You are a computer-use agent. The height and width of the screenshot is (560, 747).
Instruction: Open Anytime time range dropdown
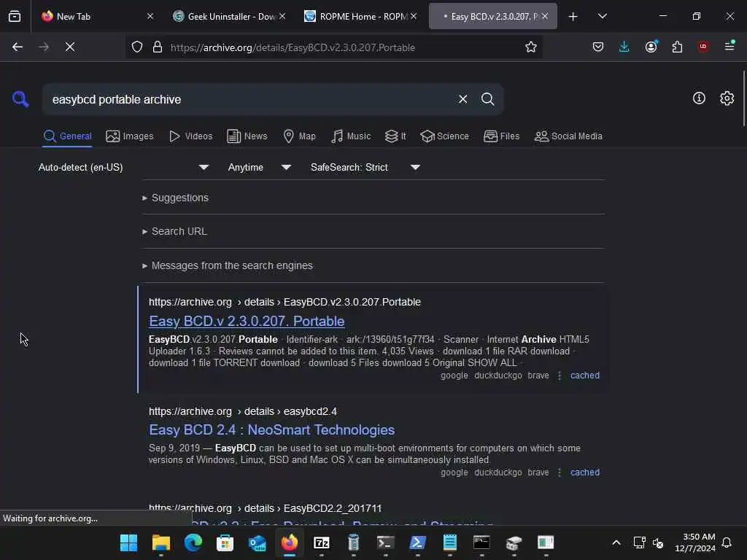coord(259,167)
